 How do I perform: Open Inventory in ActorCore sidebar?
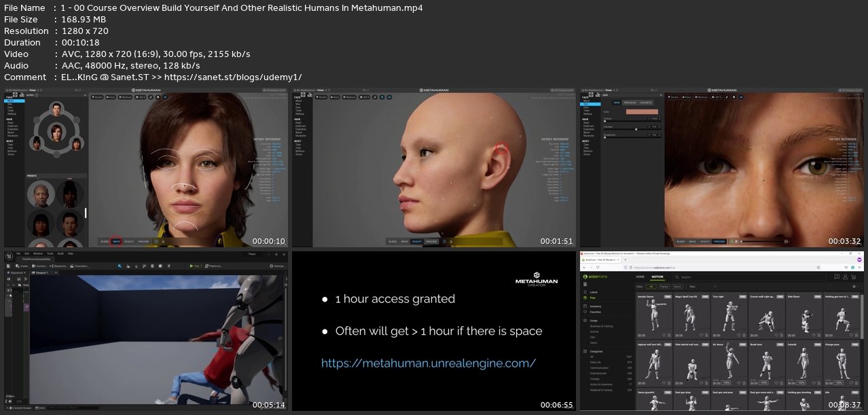[x=596, y=306]
